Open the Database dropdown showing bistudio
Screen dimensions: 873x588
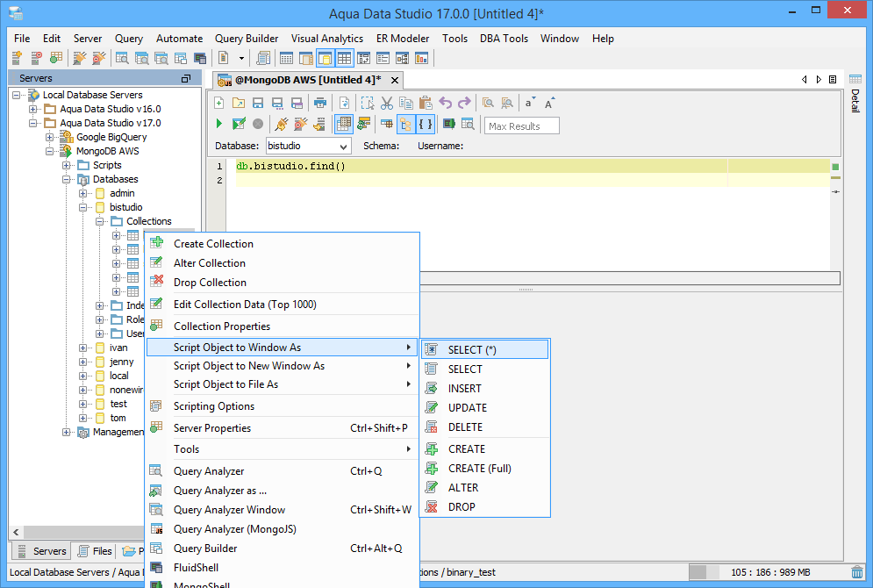pyautogui.click(x=308, y=146)
